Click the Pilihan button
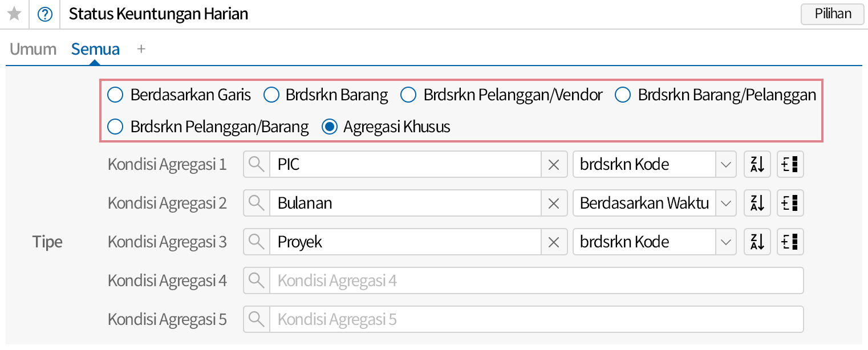 pos(833,14)
